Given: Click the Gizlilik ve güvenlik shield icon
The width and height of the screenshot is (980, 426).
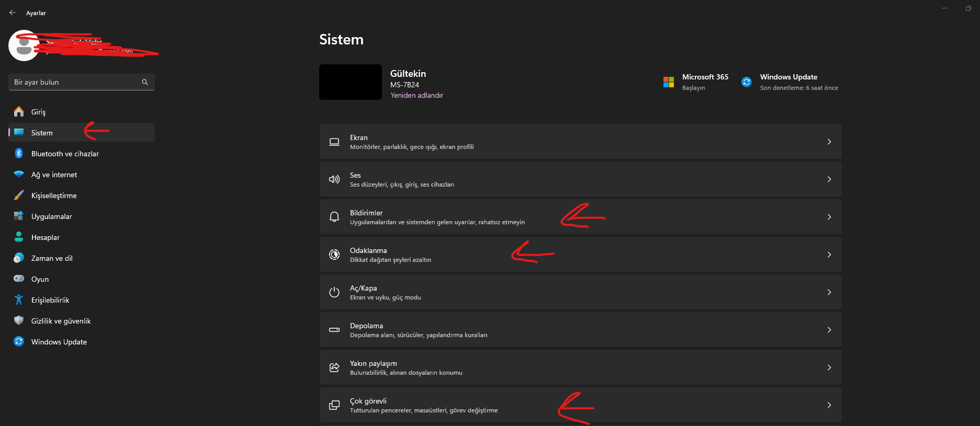Looking at the screenshot, I should click(19, 321).
